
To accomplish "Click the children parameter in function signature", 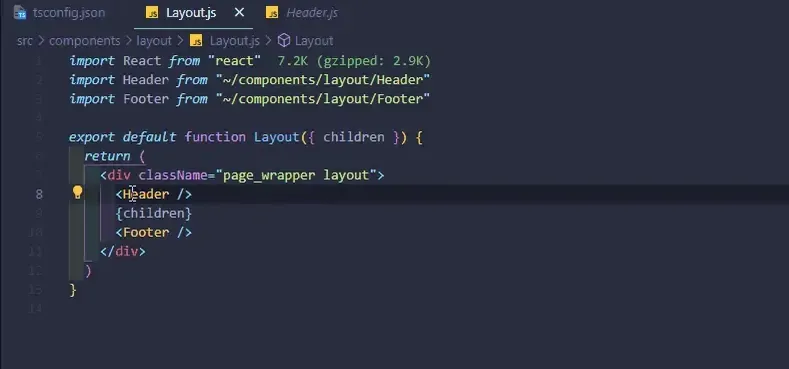I will pos(354,137).
